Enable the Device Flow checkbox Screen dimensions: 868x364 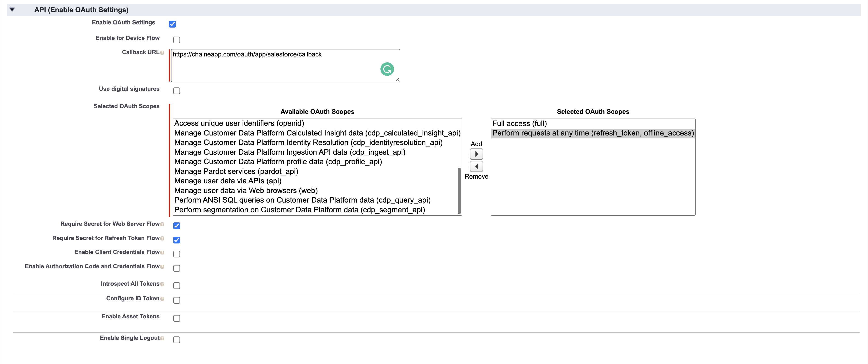[177, 40]
